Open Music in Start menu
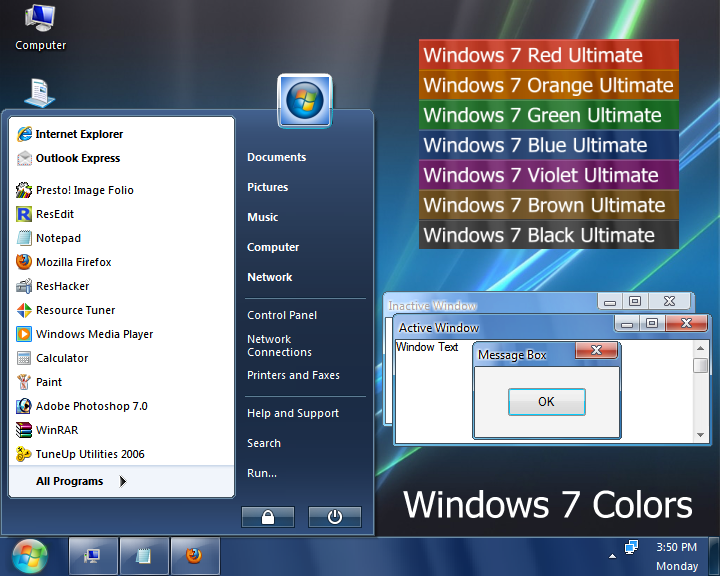 pyautogui.click(x=263, y=217)
